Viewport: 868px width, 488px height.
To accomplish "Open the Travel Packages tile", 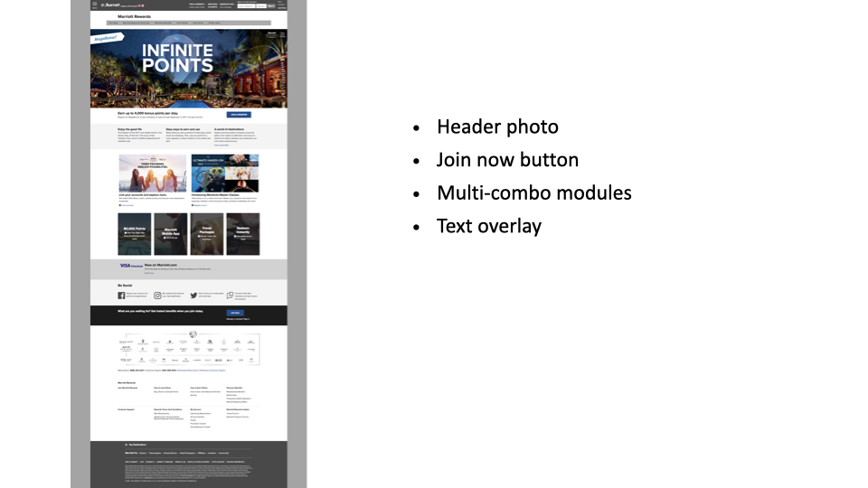I will tap(207, 234).
